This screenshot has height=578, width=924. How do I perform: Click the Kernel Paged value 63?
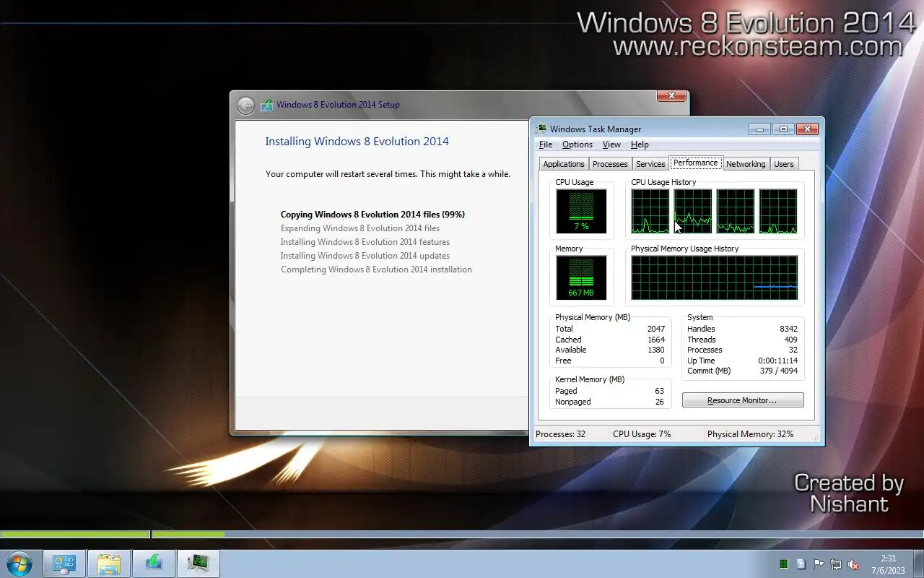click(659, 391)
